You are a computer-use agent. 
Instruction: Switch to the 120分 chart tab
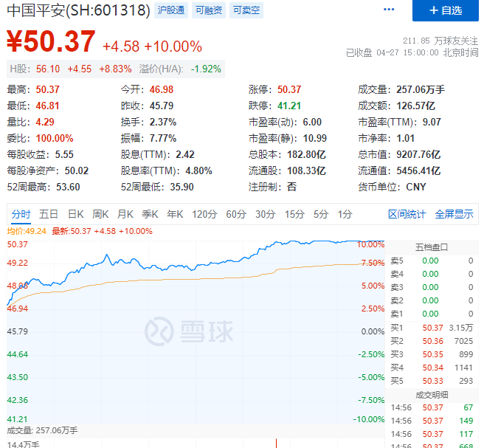pos(203,214)
